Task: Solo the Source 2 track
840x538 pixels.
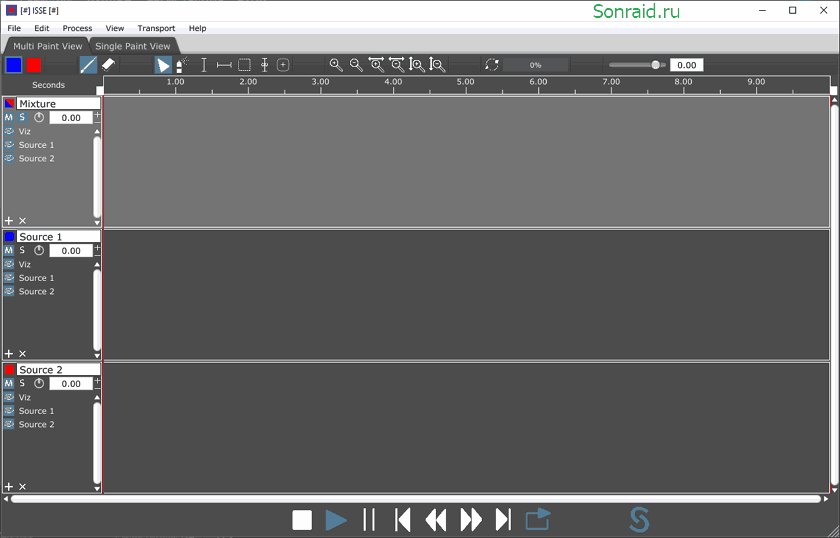Action: click(22, 383)
